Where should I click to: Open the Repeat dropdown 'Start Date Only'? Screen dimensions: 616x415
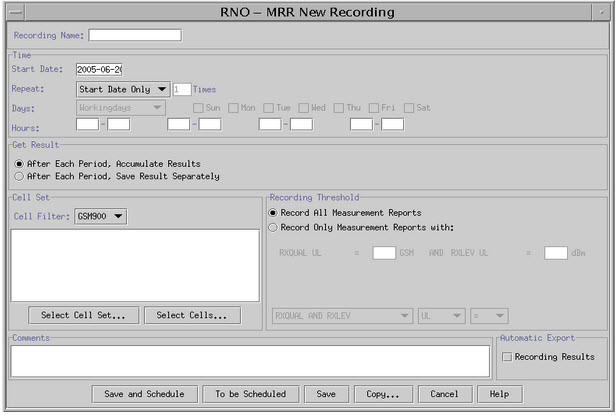point(123,89)
